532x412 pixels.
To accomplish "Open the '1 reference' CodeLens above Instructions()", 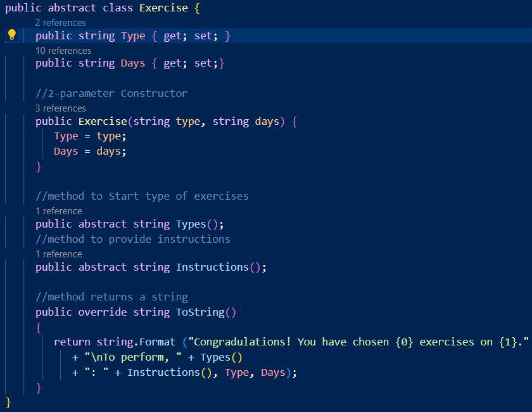I will coord(59,254).
